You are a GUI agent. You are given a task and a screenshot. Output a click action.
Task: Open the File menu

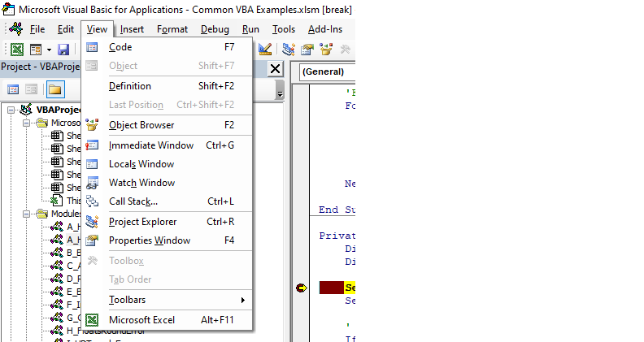click(37, 29)
